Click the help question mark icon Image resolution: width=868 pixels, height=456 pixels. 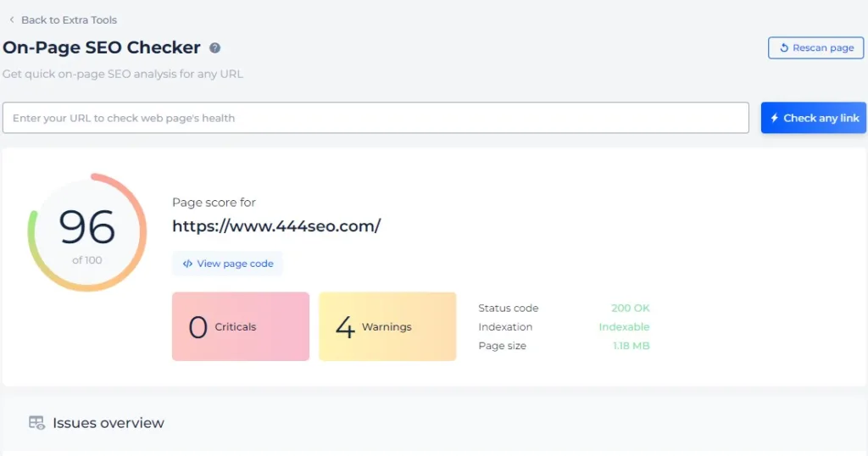coord(215,48)
